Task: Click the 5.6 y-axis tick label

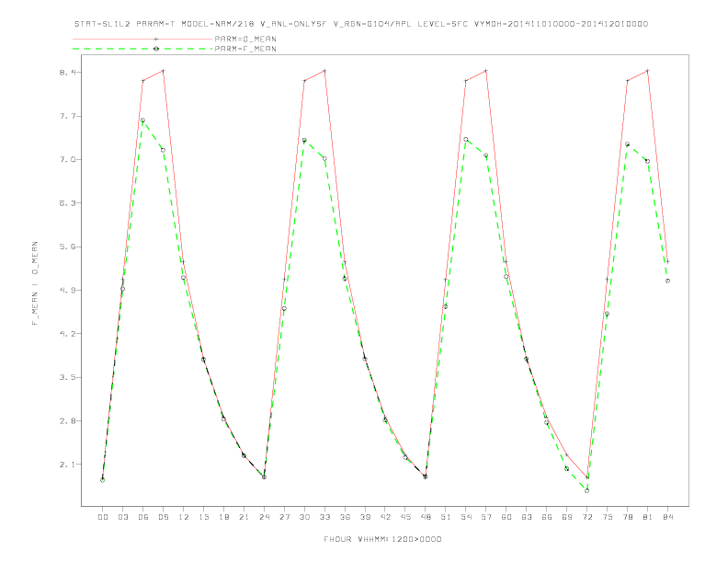Action: click(x=67, y=247)
